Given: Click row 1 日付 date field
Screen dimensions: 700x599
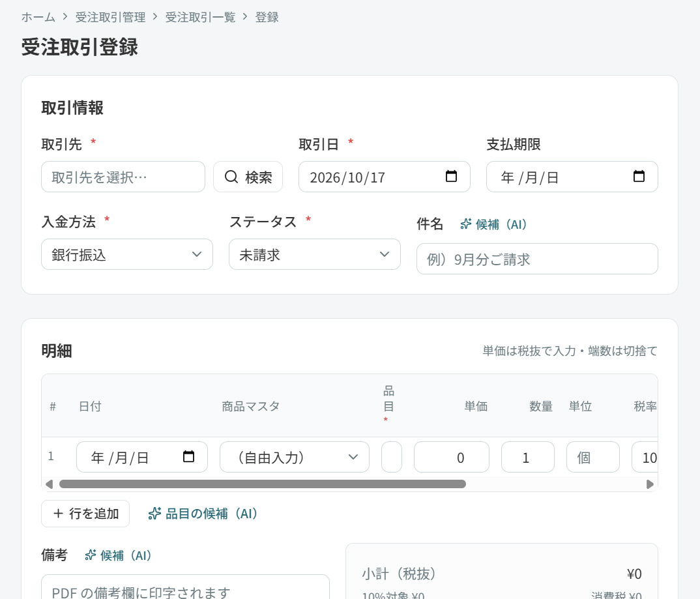Looking at the screenshot, I should 142,457.
